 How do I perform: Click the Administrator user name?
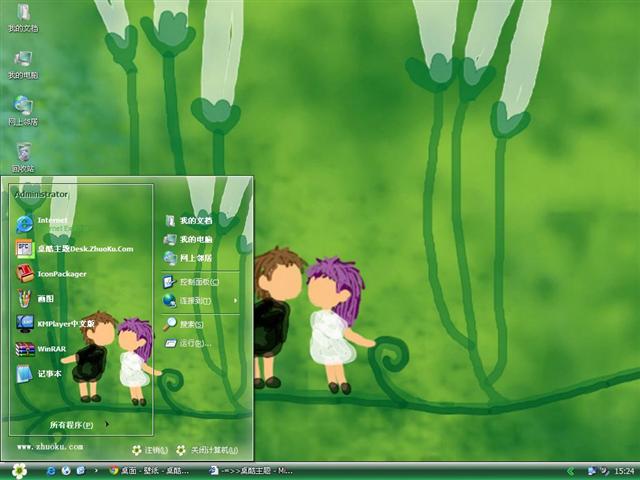point(41,194)
